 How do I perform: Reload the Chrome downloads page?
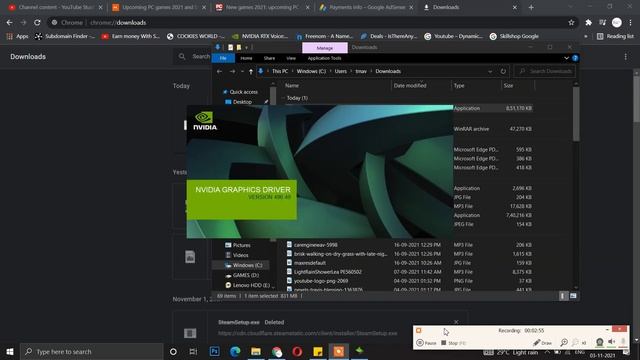pyautogui.click(x=37, y=22)
